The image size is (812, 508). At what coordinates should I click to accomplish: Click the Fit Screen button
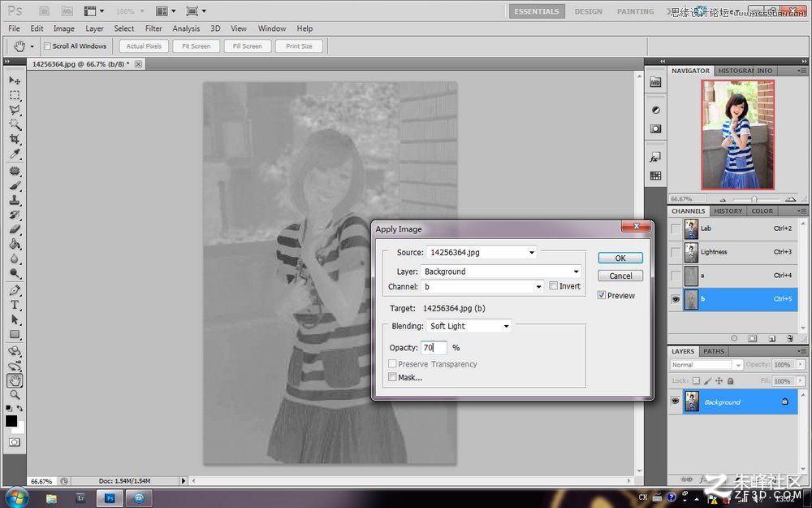[197, 46]
